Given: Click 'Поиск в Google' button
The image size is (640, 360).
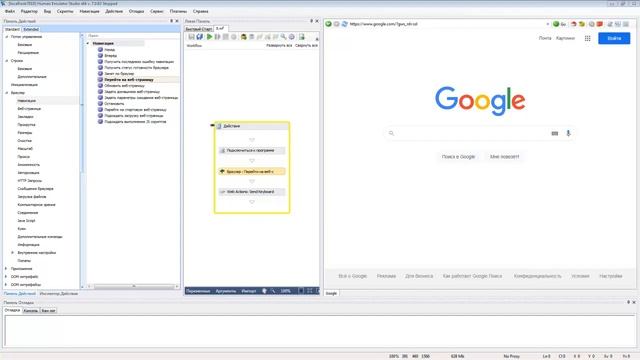Looking at the screenshot, I should (458, 157).
